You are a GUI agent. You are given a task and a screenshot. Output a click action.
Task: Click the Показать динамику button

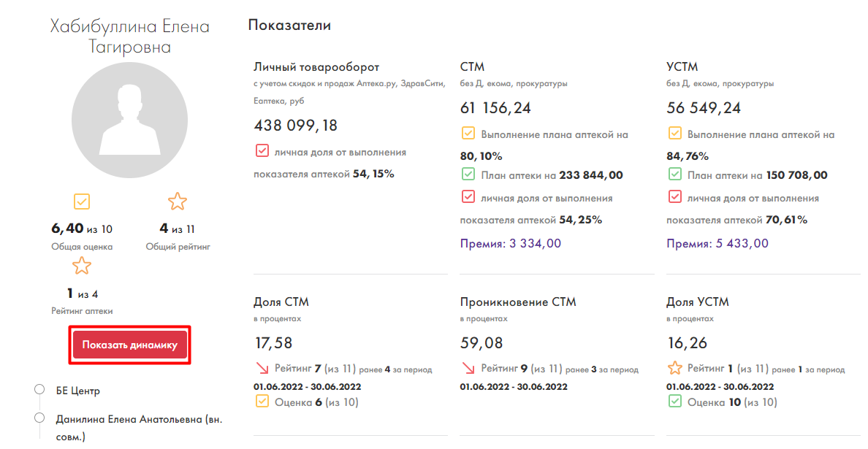(x=130, y=345)
